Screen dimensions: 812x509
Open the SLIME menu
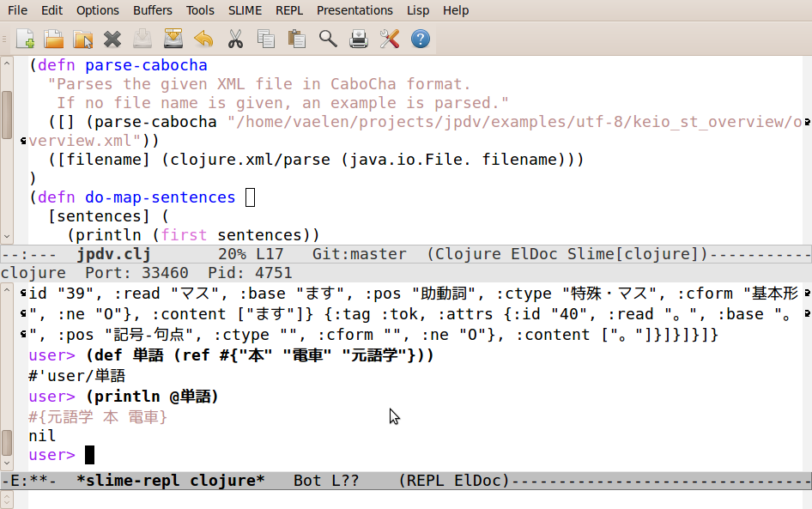click(245, 10)
